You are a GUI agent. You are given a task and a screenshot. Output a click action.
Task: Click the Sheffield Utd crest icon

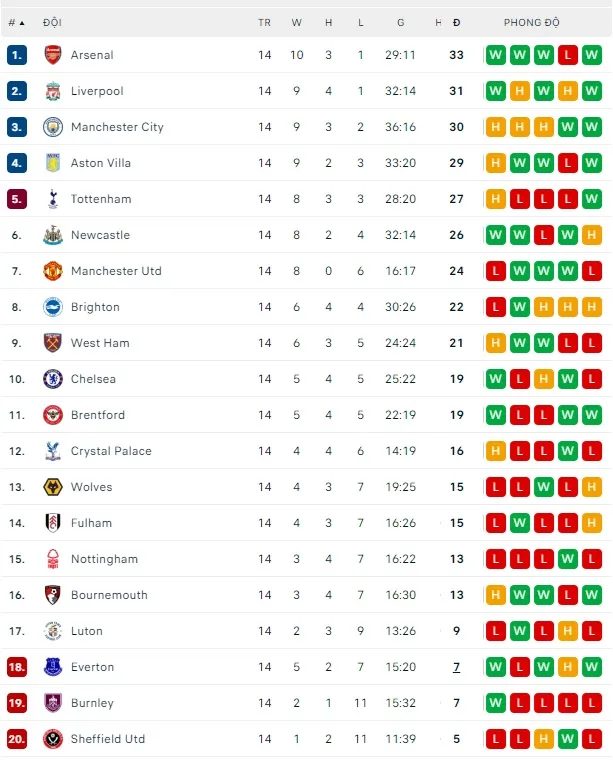point(53,739)
